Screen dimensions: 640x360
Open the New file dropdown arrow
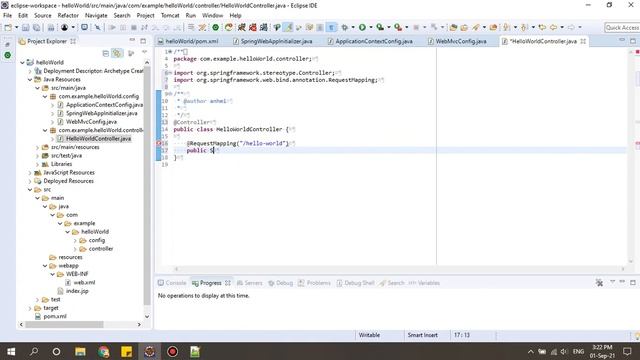[16, 27]
